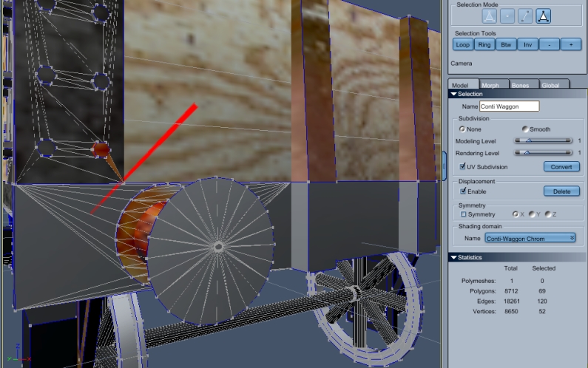This screenshot has width=588, height=368.
Task: Switch to vertex point selection mode
Action: (507, 16)
